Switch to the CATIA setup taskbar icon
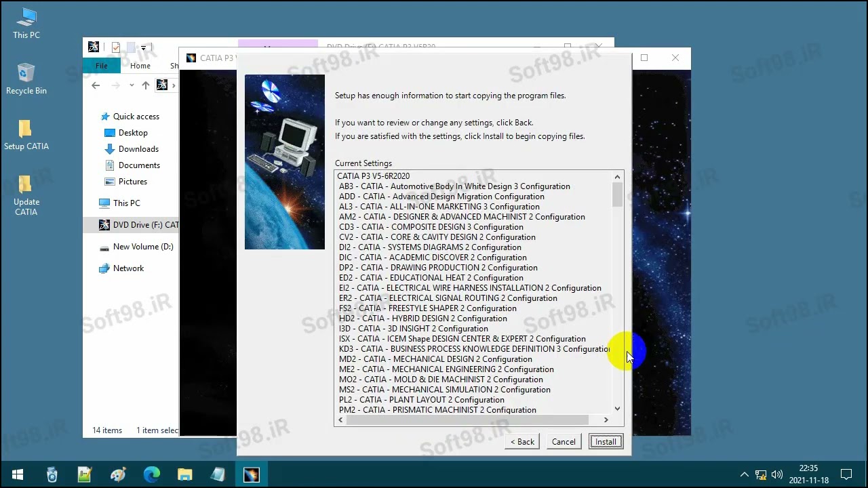 pos(251,474)
